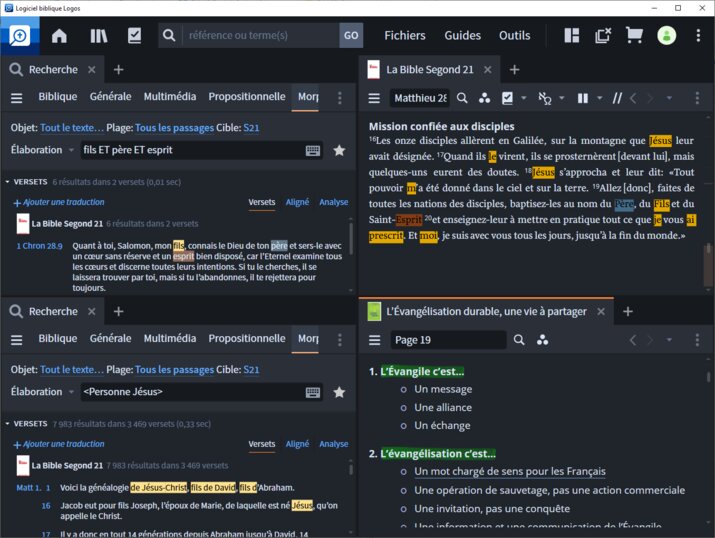Screen dimensions: 715x538
Task: Open the lower Recherche panel hamburger menu
Action: (16, 340)
